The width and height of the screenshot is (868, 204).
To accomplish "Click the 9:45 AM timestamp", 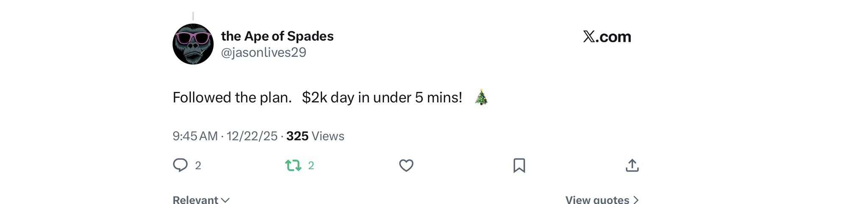I will click(195, 136).
